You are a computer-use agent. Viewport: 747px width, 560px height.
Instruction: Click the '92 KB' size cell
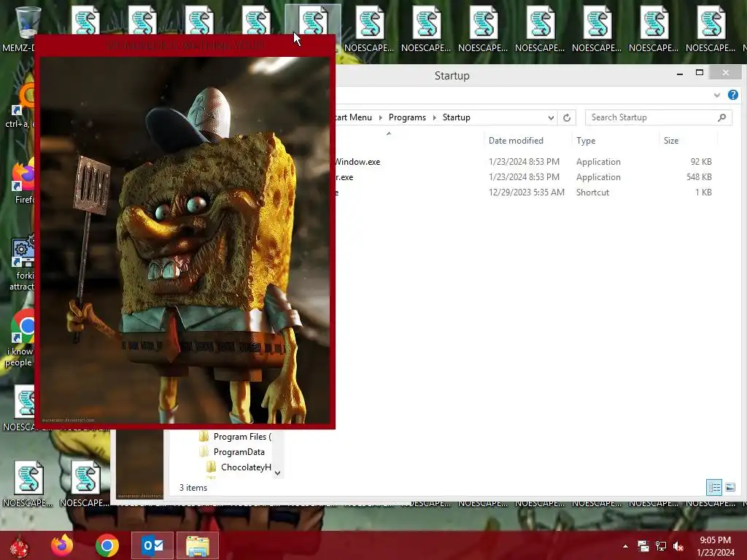(x=701, y=162)
